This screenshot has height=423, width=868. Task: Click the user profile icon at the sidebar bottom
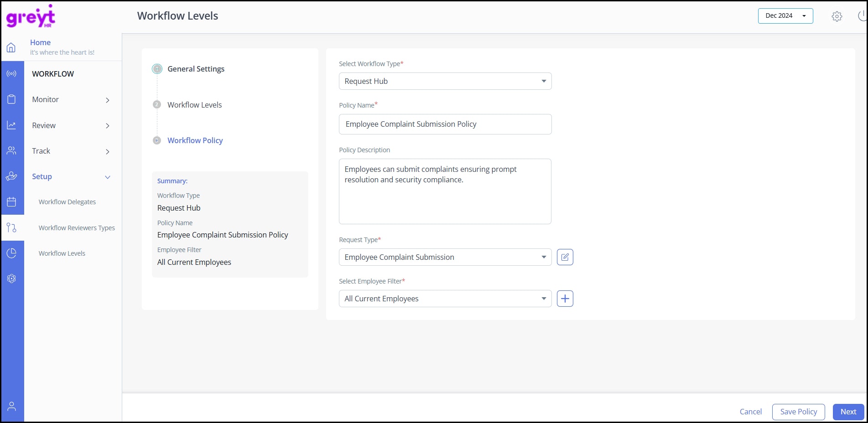point(11,406)
